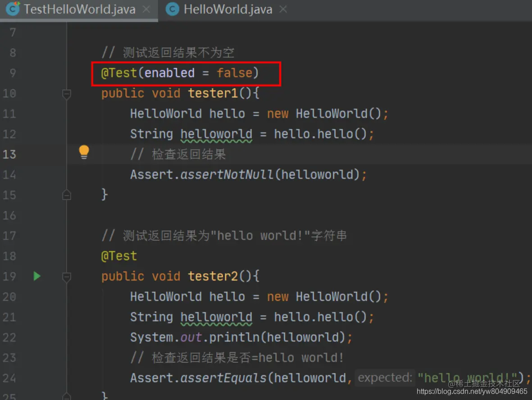
Task: Click the 'false' value on line 9
Action: coord(234,73)
